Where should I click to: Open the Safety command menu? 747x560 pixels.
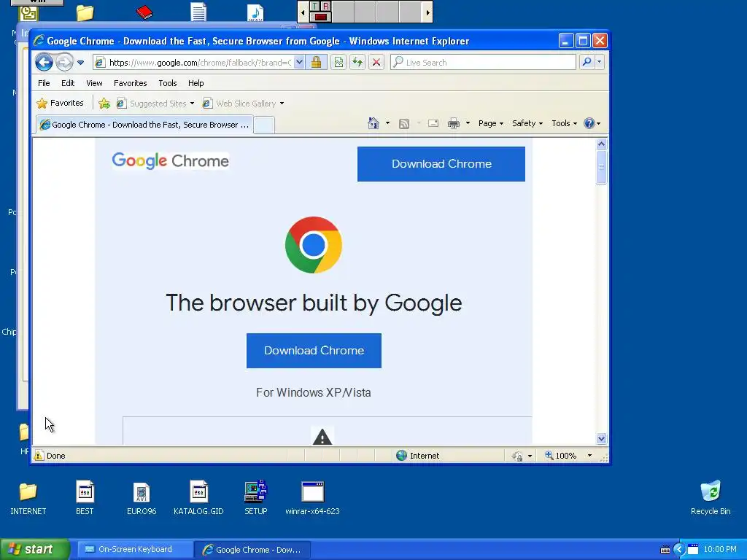527,123
